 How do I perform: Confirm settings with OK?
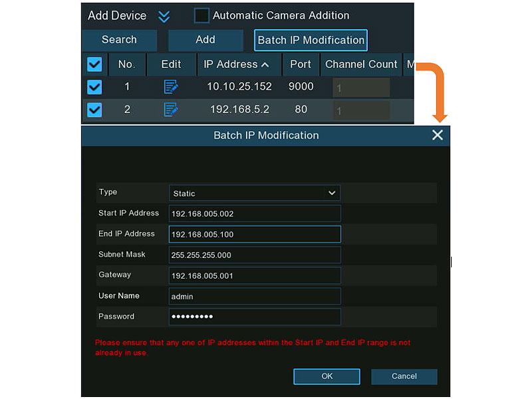(327, 376)
